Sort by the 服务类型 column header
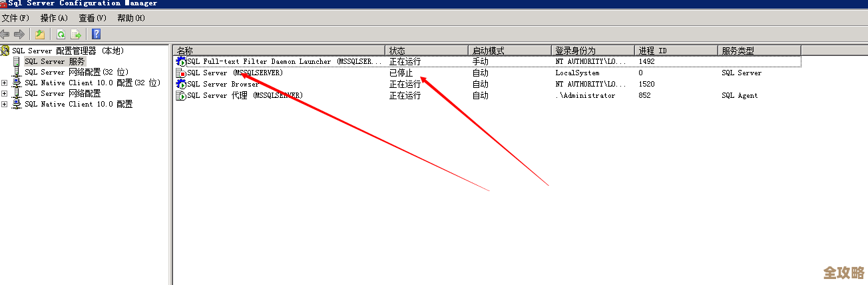This screenshot has height=285, width=868. coord(759,51)
